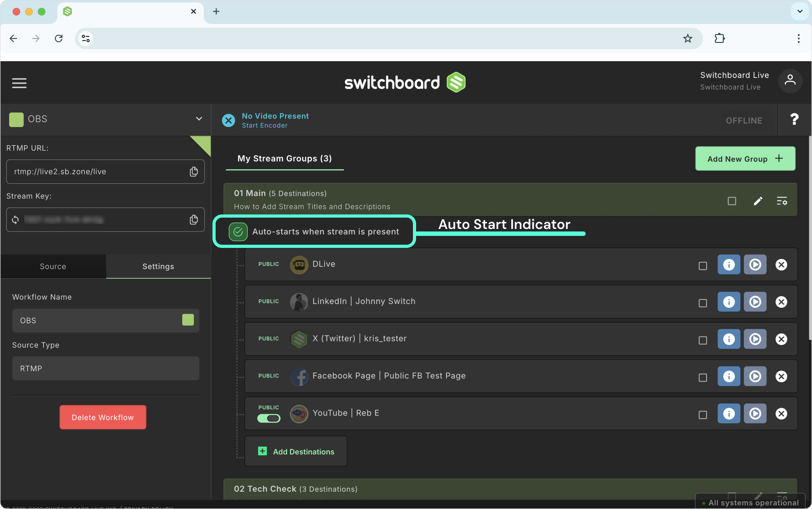
Task: Start streaming to YouTube Reb E
Action: [755, 413]
